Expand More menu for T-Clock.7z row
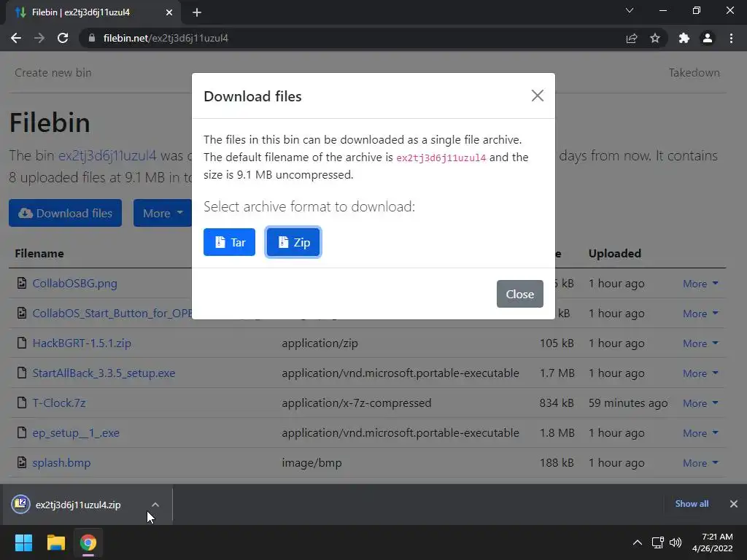 pyautogui.click(x=700, y=402)
